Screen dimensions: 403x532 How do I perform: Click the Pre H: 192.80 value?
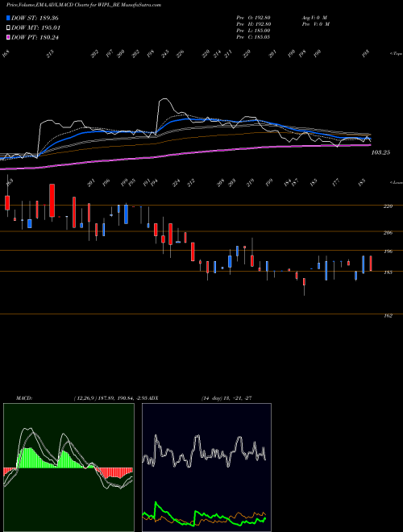(x=253, y=24)
